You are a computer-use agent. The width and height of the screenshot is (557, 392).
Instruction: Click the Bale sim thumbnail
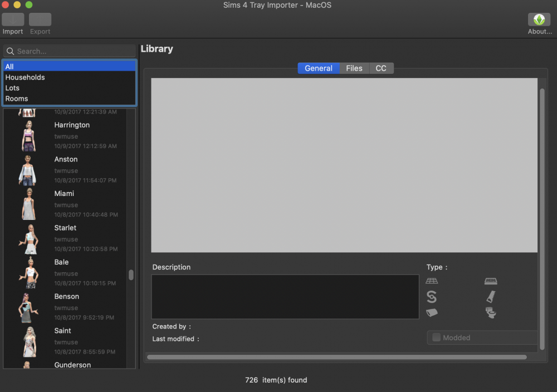30,273
